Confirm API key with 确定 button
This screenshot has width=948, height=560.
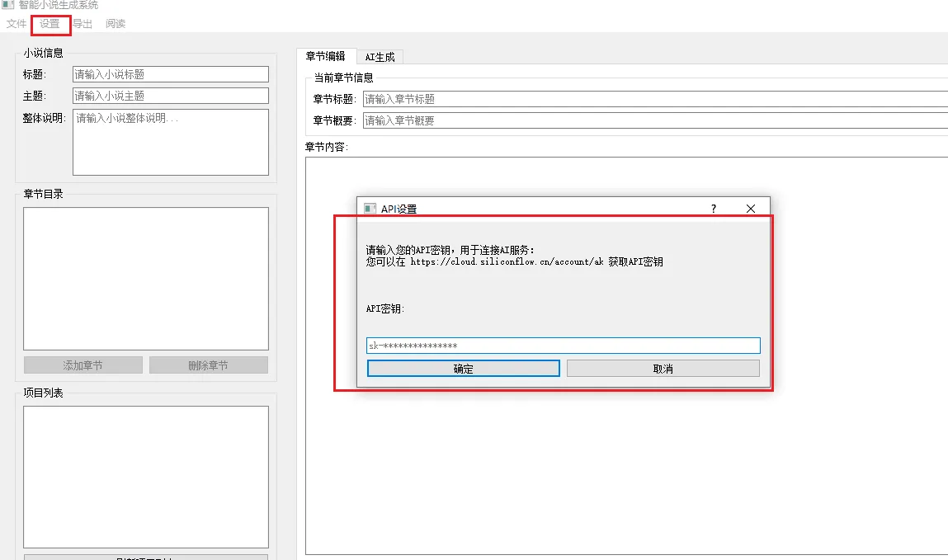[463, 368]
